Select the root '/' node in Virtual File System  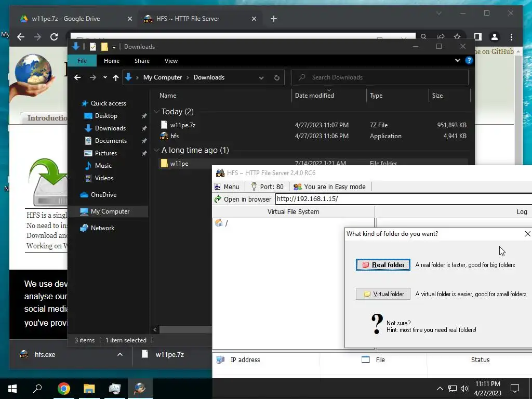pos(222,223)
